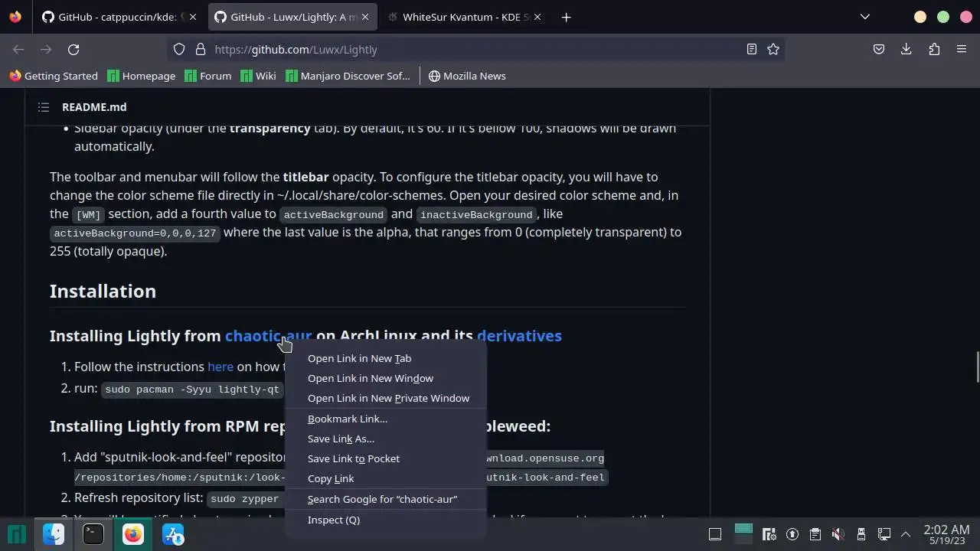Click the sudo pacman -Syyu lightly-qt command
The height and width of the screenshot is (551, 980).
(x=192, y=390)
